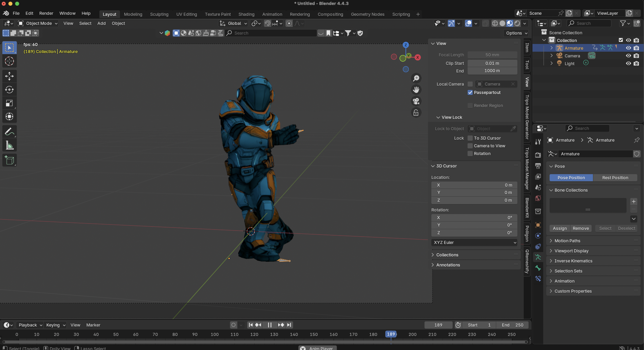The width and height of the screenshot is (644, 350).
Task: Select the Measure tool
Action: click(9, 146)
